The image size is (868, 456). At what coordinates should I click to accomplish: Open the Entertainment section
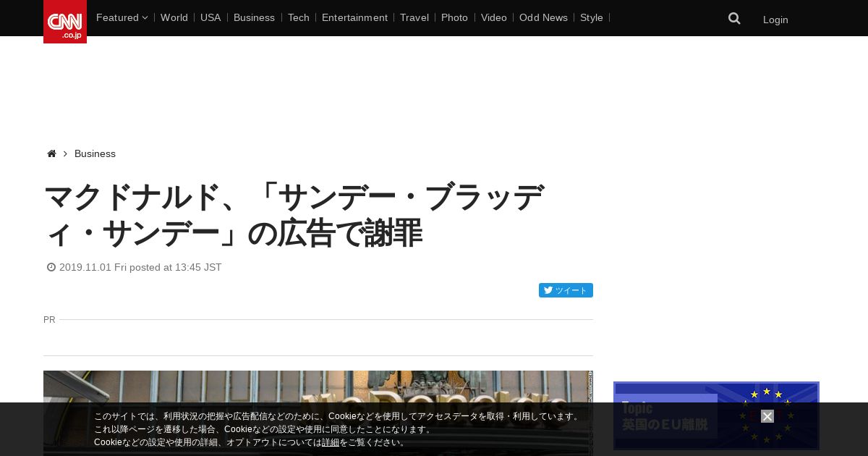tap(354, 17)
